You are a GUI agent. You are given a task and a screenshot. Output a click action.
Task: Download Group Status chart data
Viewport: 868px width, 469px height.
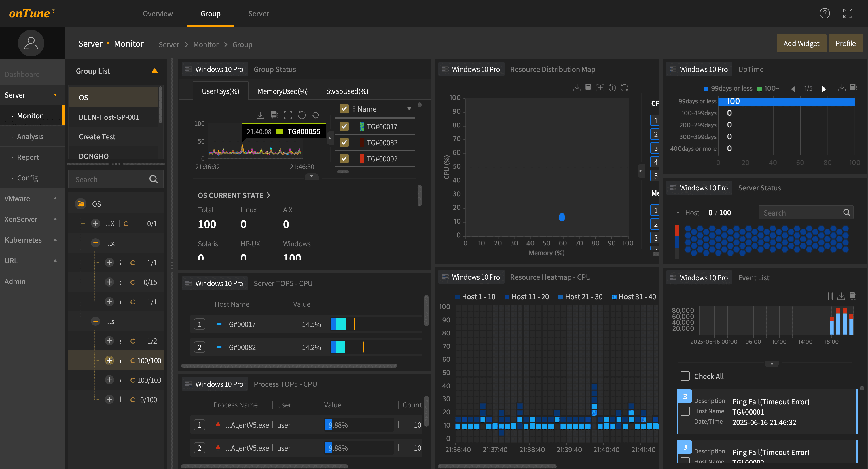coord(260,115)
